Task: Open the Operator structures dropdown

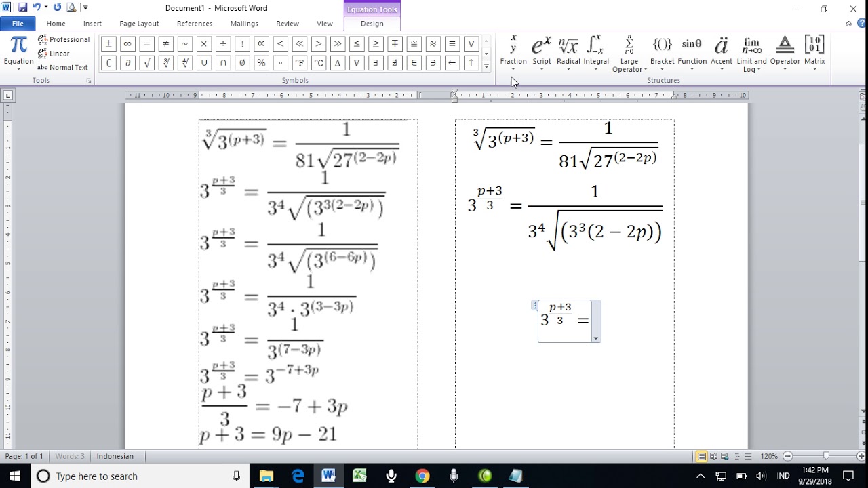Action: pyautogui.click(x=785, y=53)
